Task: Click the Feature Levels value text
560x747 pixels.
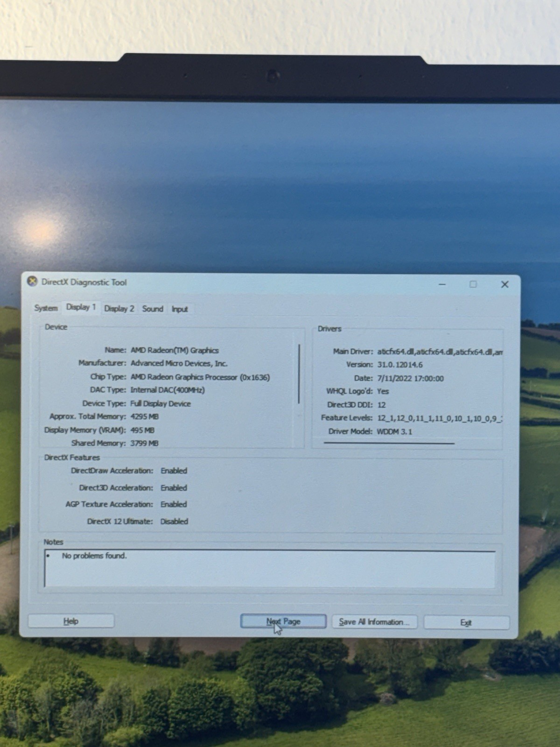Action: coord(440,418)
